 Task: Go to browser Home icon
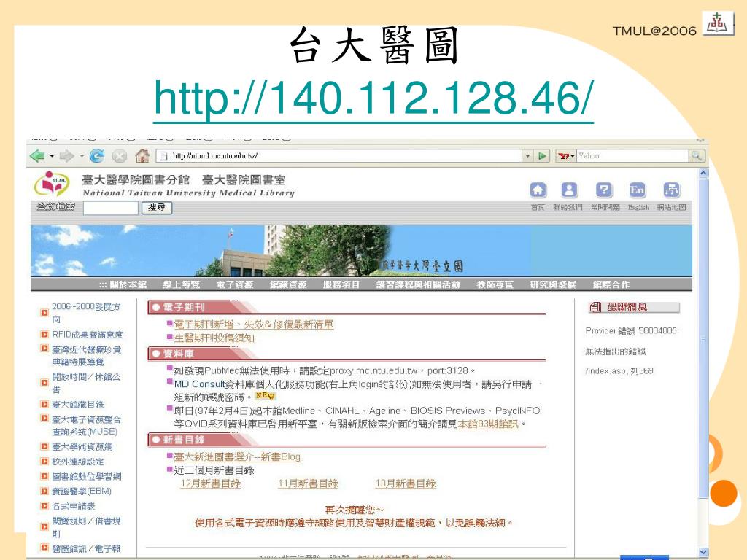point(142,156)
